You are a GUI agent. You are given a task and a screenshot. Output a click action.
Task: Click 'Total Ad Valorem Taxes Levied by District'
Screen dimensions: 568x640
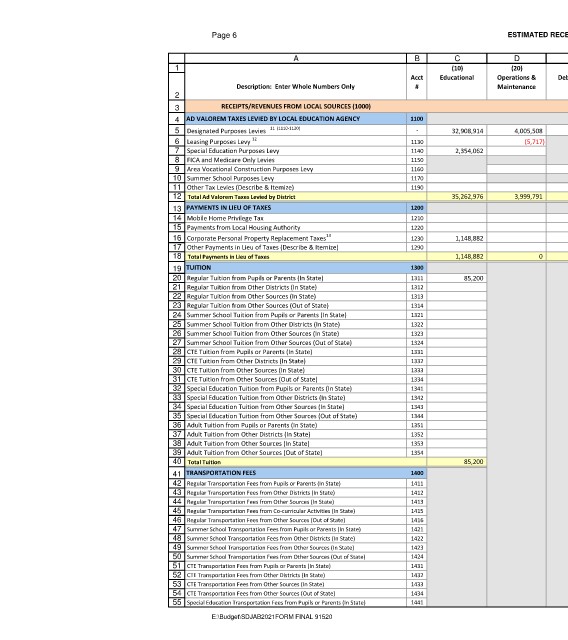click(x=241, y=197)
